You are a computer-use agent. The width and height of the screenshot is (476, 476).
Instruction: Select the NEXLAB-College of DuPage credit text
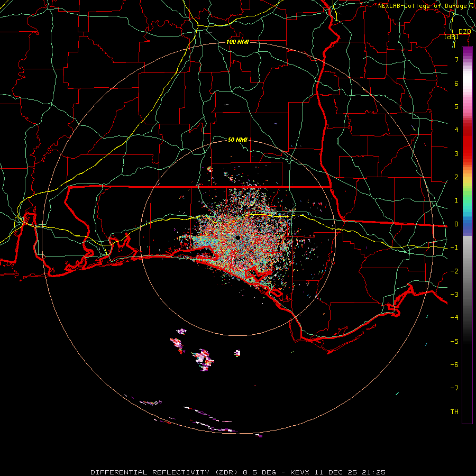pyautogui.click(x=423, y=6)
